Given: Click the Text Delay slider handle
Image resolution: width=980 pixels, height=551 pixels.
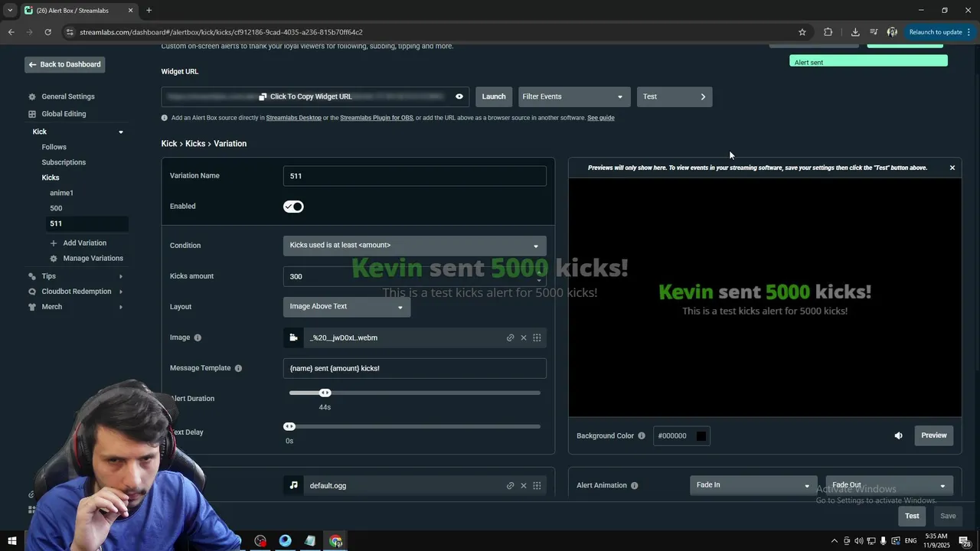Looking at the screenshot, I should [x=289, y=426].
